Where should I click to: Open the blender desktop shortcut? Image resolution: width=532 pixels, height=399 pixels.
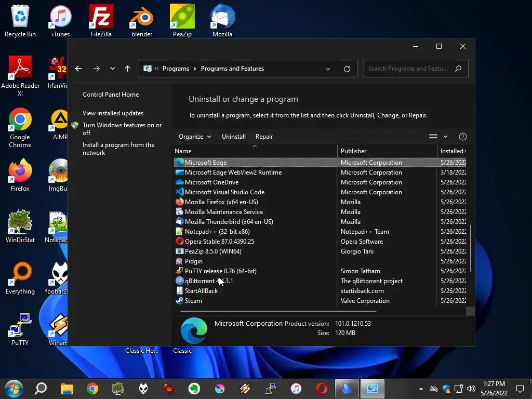click(x=141, y=21)
